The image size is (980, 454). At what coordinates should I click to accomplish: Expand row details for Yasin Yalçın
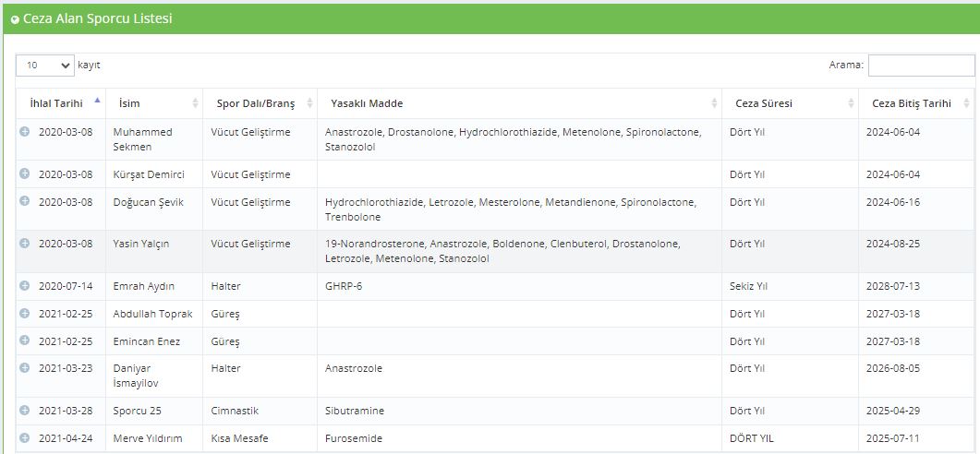24,243
